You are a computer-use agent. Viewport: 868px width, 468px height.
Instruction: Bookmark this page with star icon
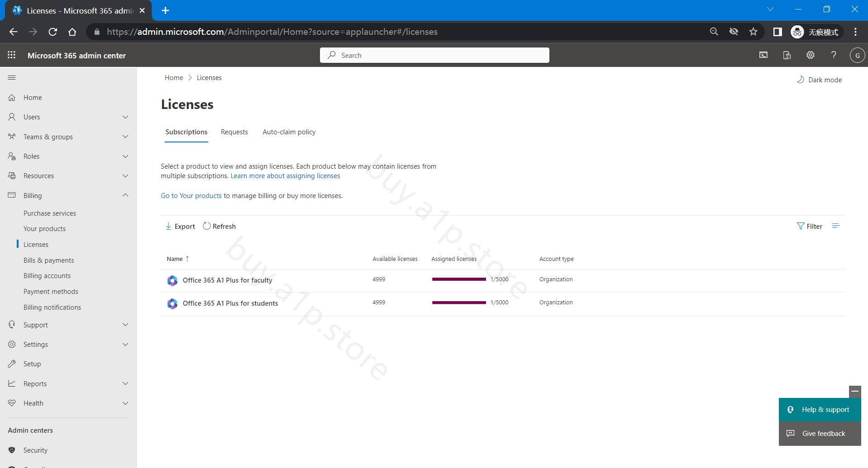coord(753,32)
